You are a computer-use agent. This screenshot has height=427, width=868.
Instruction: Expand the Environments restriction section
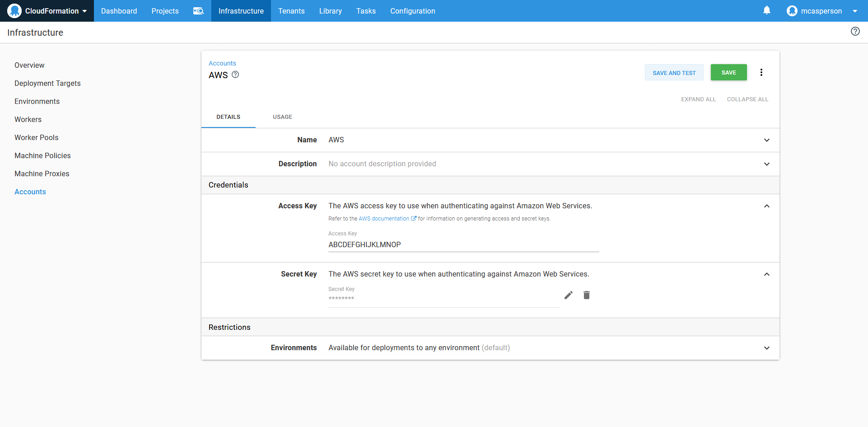click(x=766, y=348)
